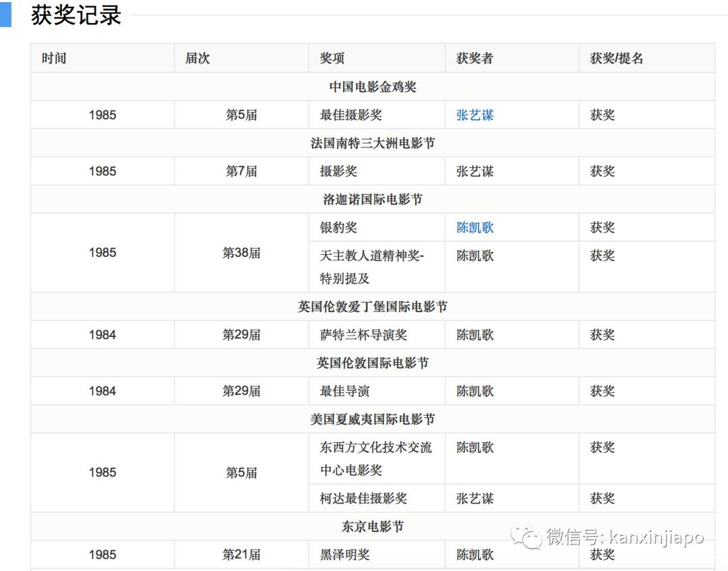This screenshot has height=571, width=728.
Task: Click the blue 张艺谋 link in 最佳摄影奖 row
Action: [475, 115]
